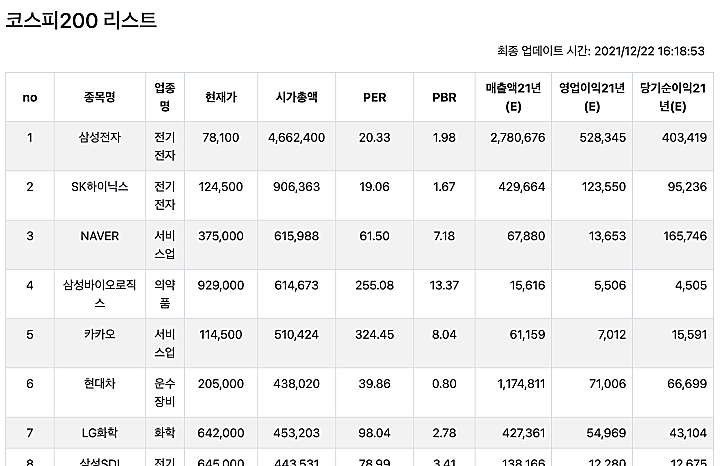Click the 삼성전자 price 78,100
Screen dimensions: 720x466
click(221, 137)
